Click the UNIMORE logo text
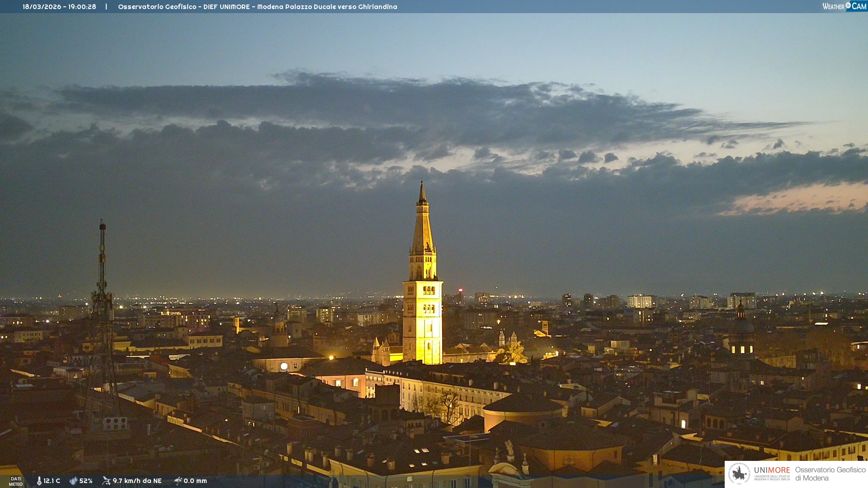868x488 pixels. (x=772, y=470)
